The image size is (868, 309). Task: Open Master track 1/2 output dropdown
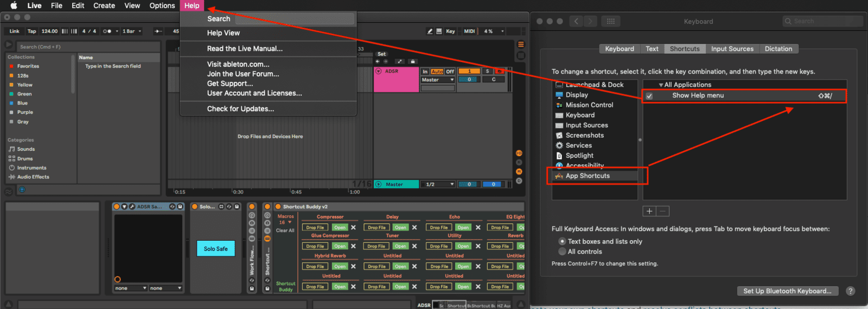point(438,184)
